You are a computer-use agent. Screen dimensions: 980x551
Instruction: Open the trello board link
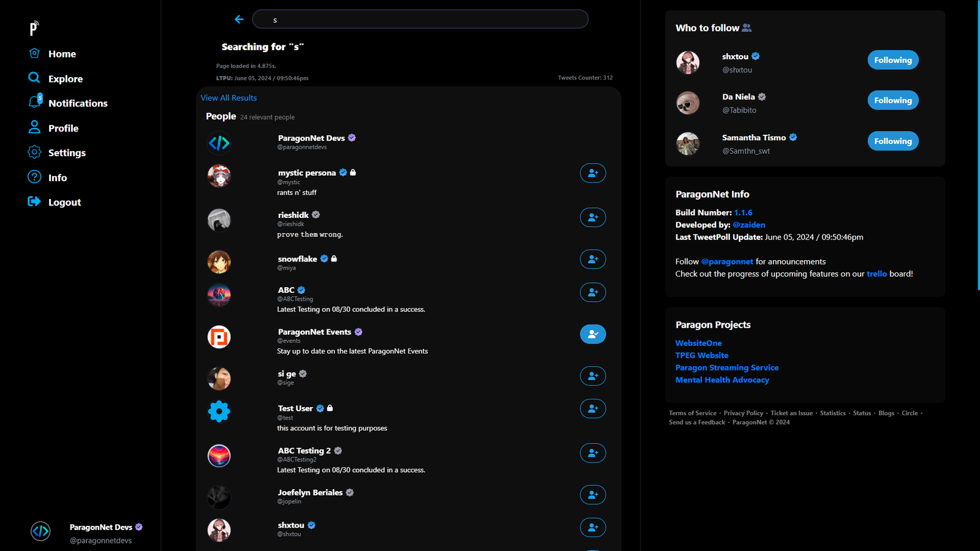pos(876,274)
